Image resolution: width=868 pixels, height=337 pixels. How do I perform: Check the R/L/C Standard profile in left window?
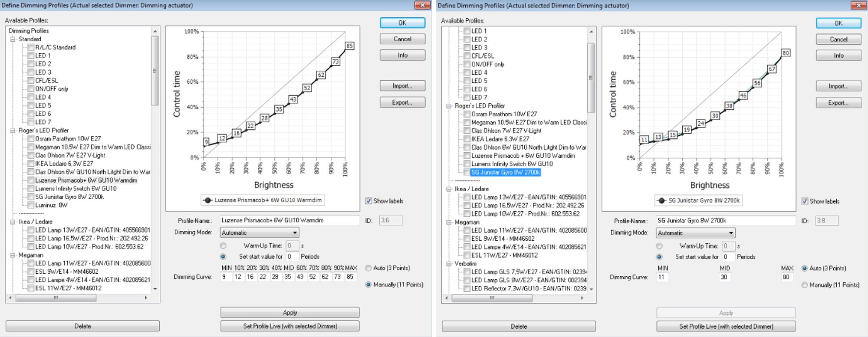[x=31, y=47]
